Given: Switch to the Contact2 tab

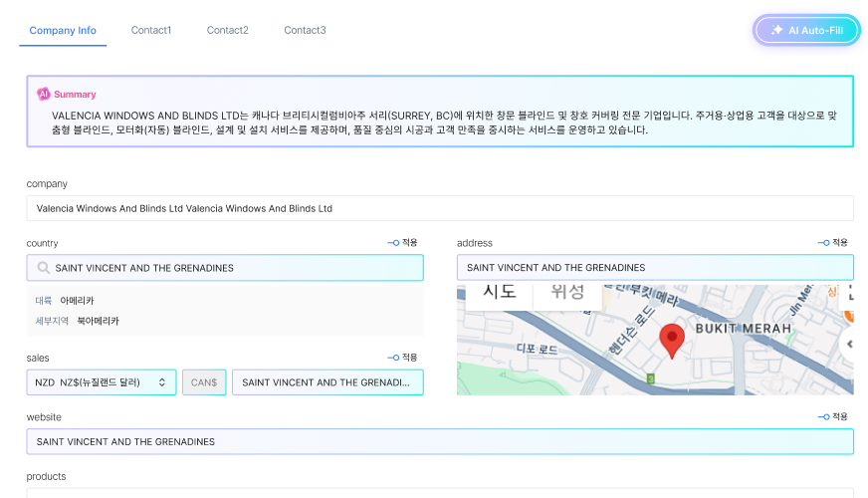Looking at the screenshot, I should [228, 31].
